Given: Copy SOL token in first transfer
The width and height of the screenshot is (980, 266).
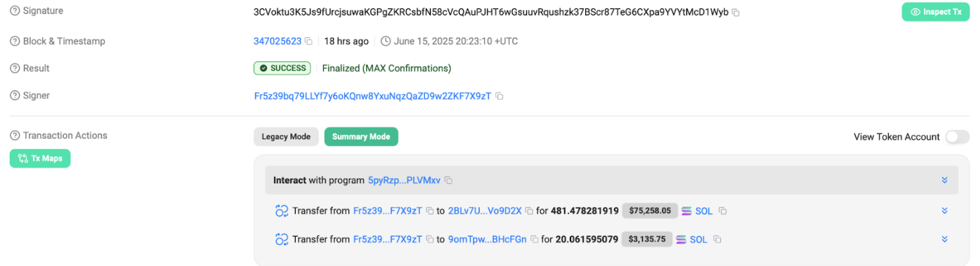Looking at the screenshot, I should tap(722, 211).
